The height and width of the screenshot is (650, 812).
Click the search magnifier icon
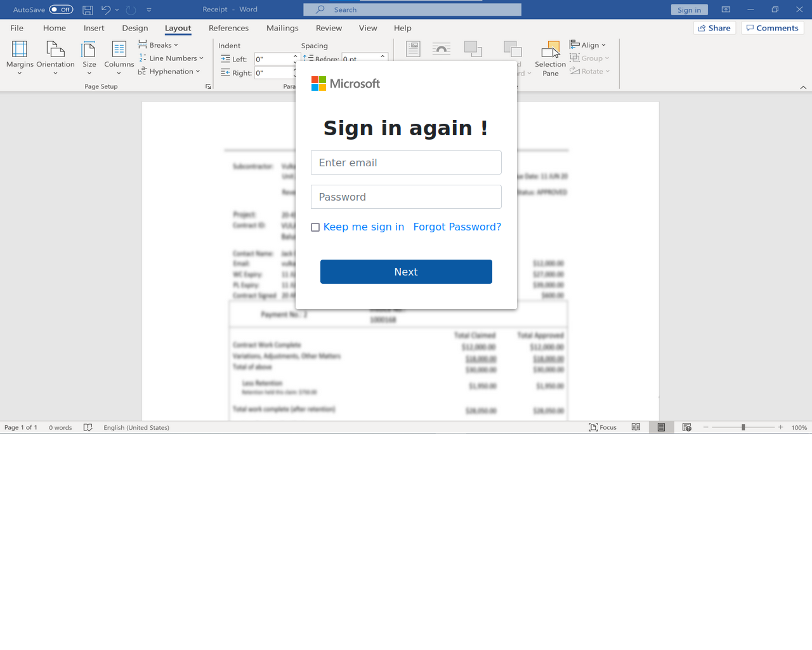tap(320, 10)
